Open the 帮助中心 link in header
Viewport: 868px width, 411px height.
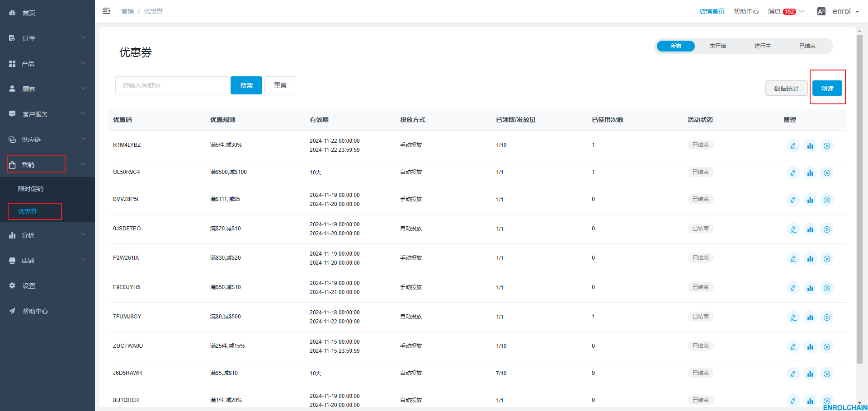click(x=746, y=11)
